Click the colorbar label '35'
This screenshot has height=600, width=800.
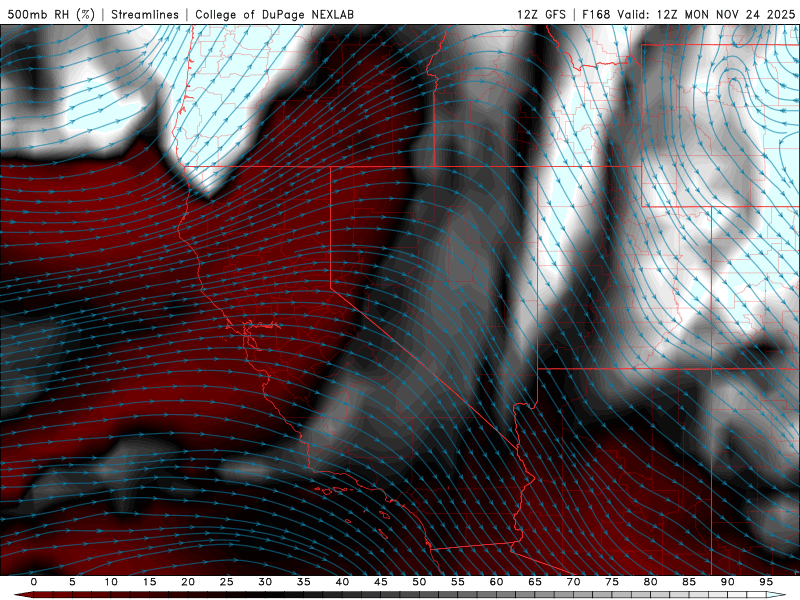(x=304, y=582)
